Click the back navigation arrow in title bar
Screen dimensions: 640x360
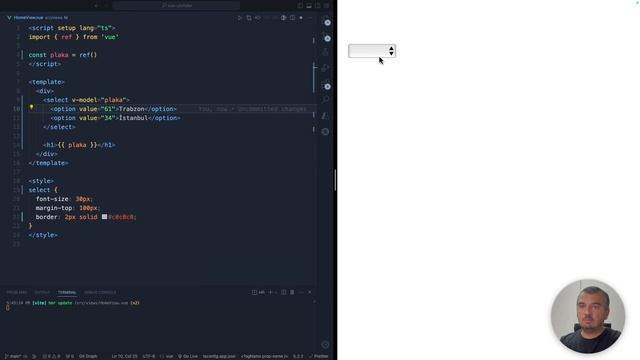pyautogui.click(x=96, y=6)
